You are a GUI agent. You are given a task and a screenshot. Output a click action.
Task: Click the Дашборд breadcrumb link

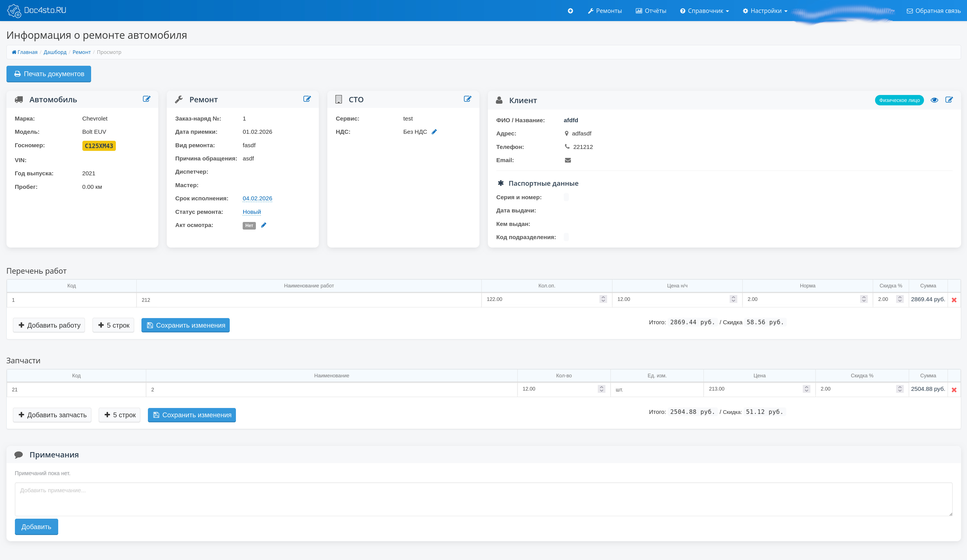tap(55, 52)
